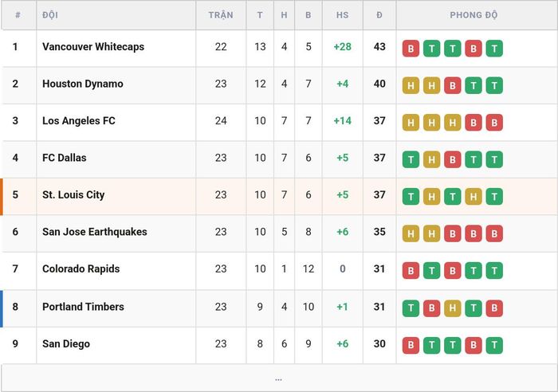Click Los Angeles FC's +14 goal difference

click(342, 120)
